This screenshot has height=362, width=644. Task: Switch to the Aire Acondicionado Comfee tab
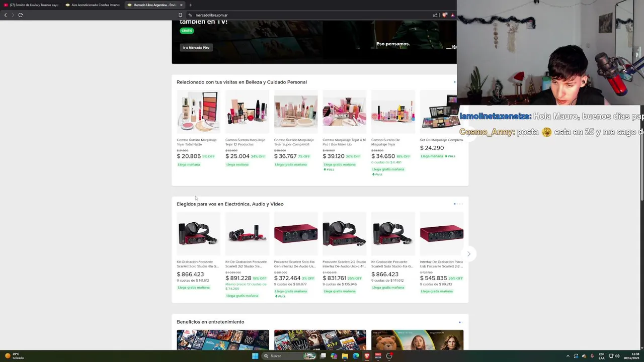(x=93, y=5)
